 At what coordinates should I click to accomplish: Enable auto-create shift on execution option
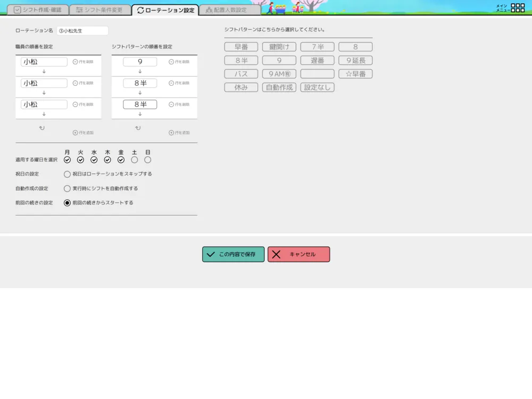tap(67, 189)
